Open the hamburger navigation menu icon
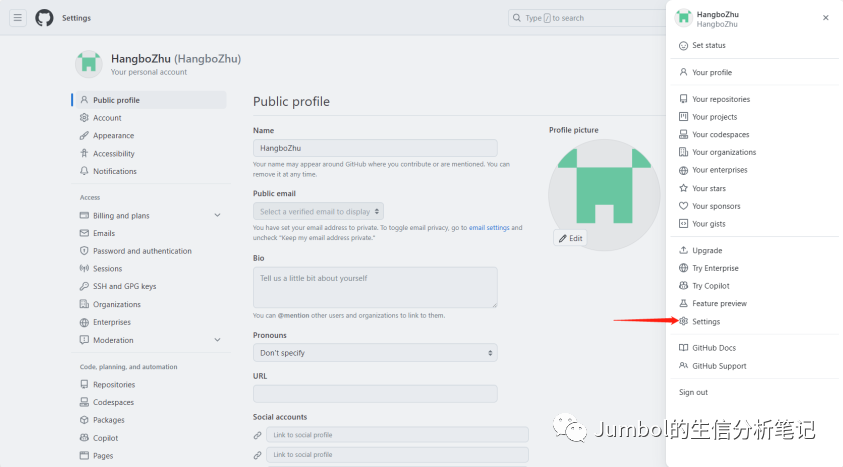 coord(18,18)
